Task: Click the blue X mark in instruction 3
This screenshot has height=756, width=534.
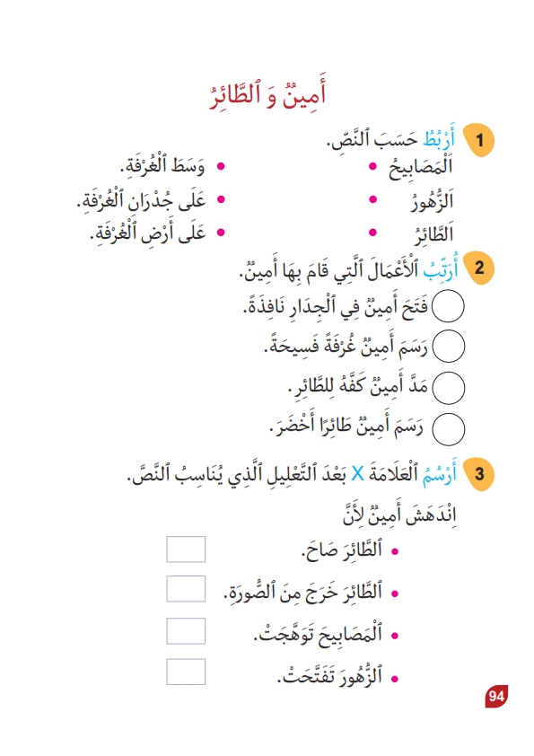Action: tap(357, 474)
